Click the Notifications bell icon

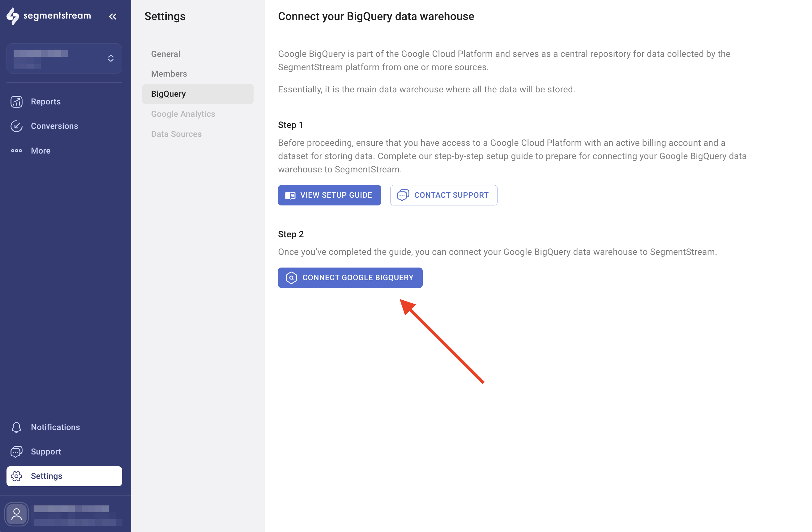click(16, 427)
